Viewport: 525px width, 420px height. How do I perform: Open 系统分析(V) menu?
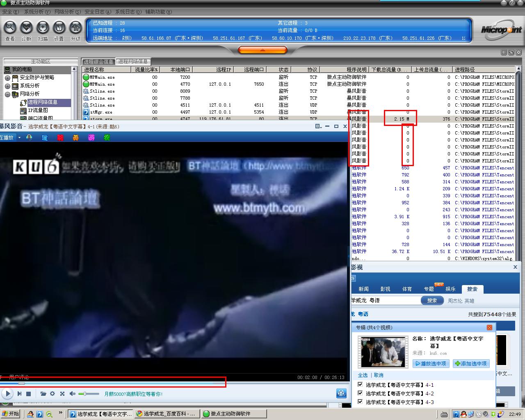point(37,12)
